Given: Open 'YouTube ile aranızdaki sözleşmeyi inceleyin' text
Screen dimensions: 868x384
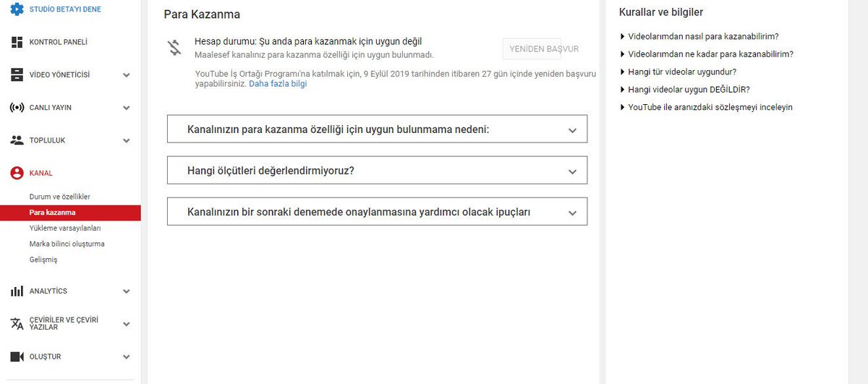Looking at the screenshot, I should (710, 107).
